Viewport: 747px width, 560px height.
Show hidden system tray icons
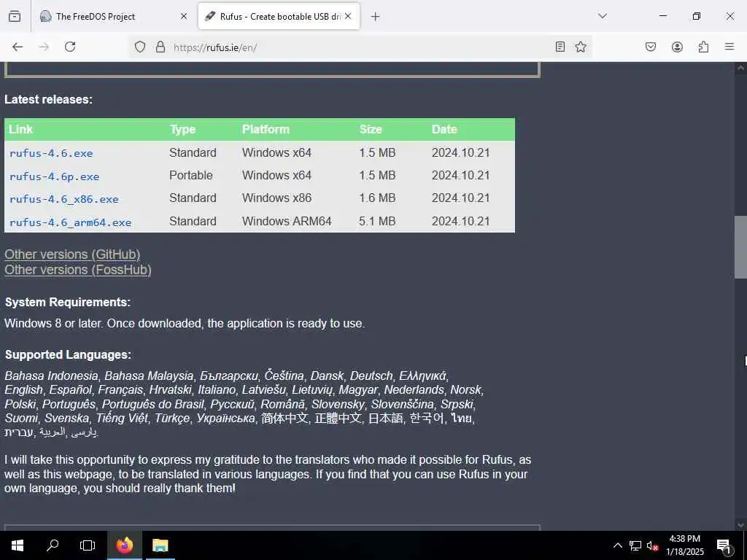pyautogui.click(x=617, y=545)
